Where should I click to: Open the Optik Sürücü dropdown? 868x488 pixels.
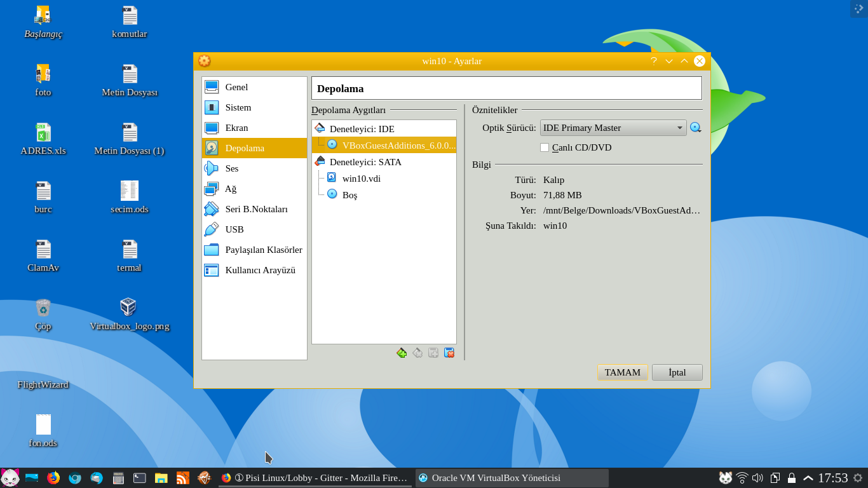(x=613, y=128)
